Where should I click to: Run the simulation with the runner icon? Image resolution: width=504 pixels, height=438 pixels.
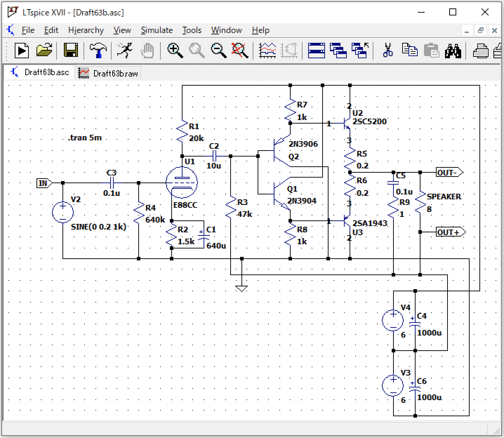124,51
